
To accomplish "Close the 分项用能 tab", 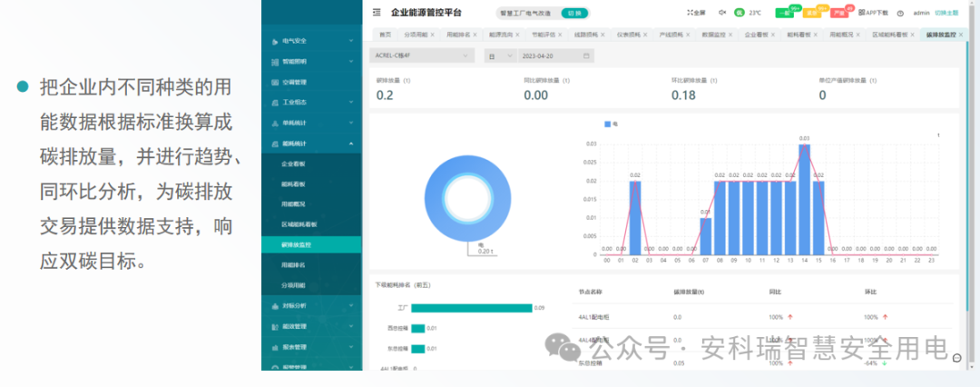I will [433, 35].
